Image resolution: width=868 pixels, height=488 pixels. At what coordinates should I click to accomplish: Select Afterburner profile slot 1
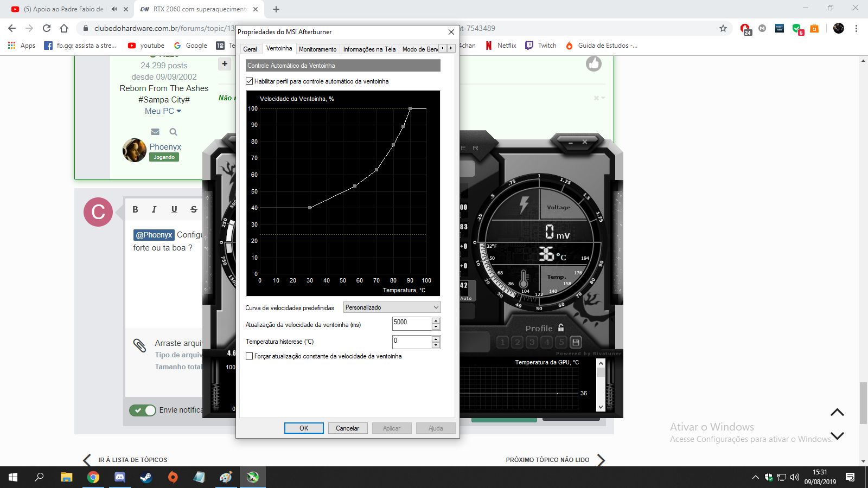coord(503,342)
